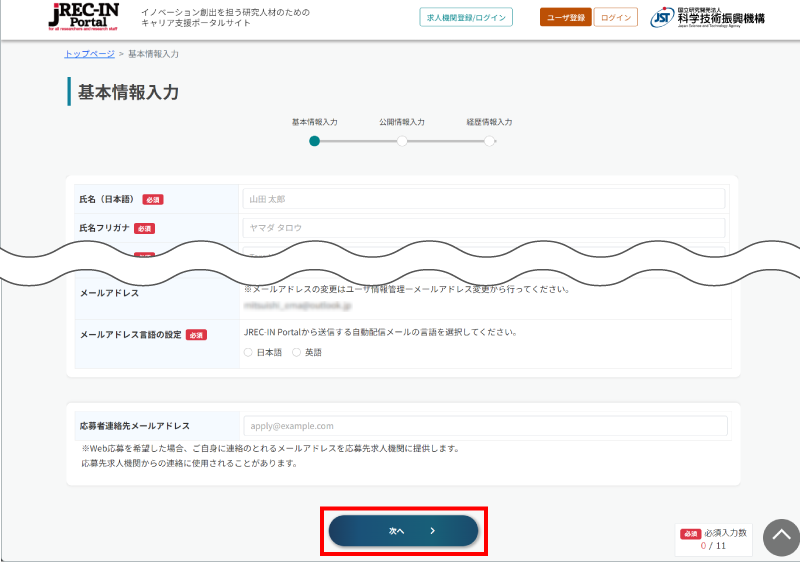The image size is (800, 562).
Task: Click the JST 科学技術振興機構 logo
Action: (707, 17)
